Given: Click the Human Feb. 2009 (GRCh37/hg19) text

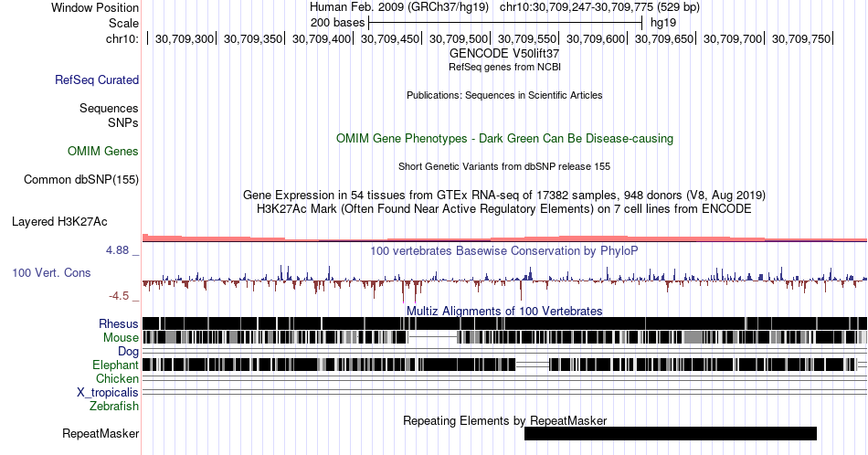Looking at the screenshot, I should pyautogui.click(x=399, y=7).
